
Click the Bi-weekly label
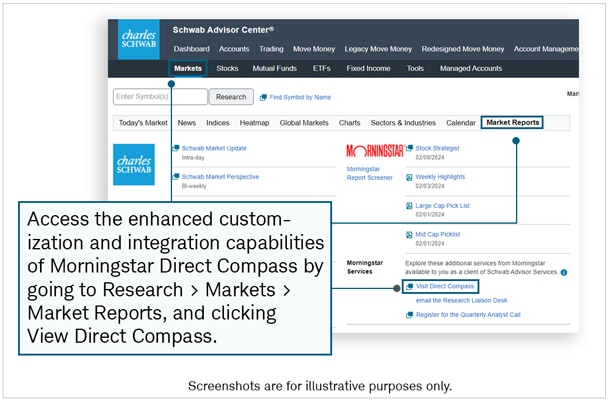tap(194, 186)
